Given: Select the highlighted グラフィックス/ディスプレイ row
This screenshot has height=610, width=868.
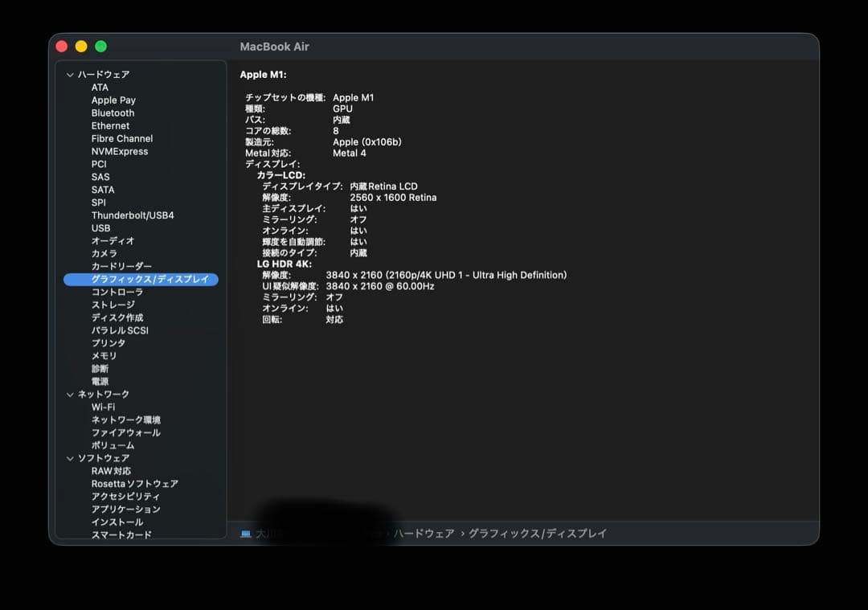Looking at the screenshot, I should (141, 280).
